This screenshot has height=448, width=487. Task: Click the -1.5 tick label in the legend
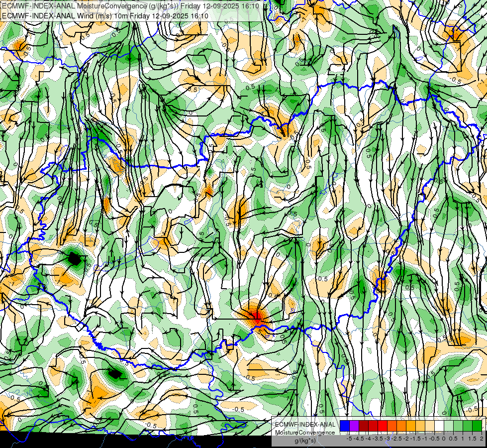click(x=415, y=439)
